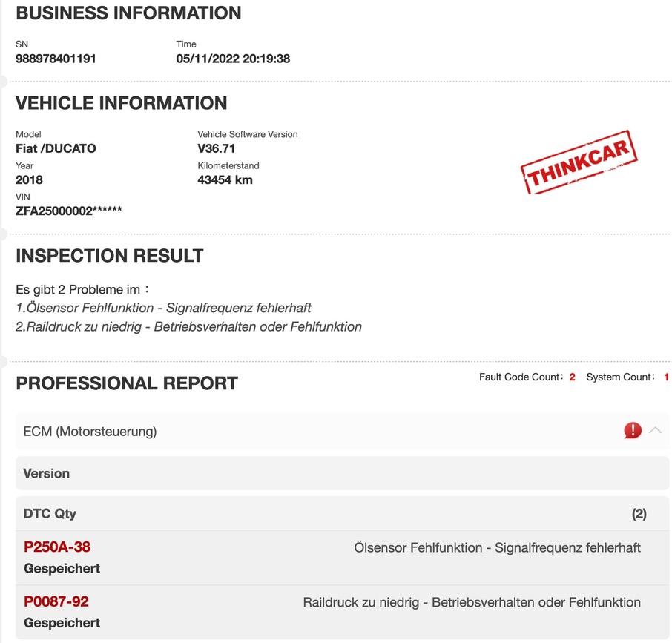The height and width of the screenshot is (643, 672).
Task: Click the Kilometerstand 43454 km value
Action: click(225, 179)
